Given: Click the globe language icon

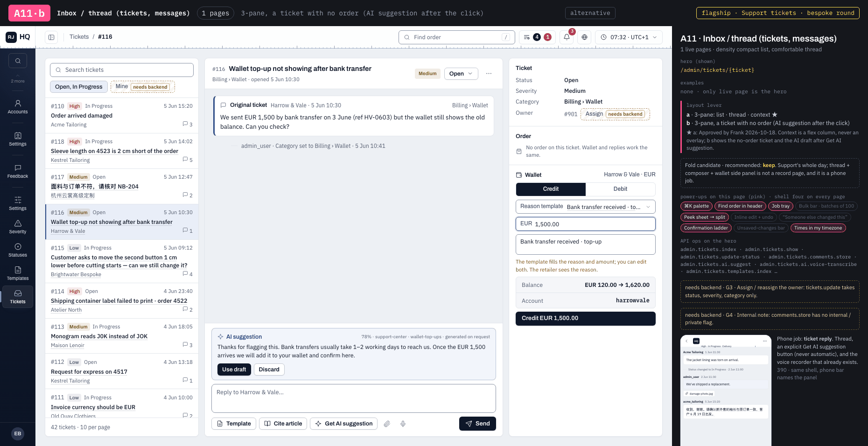Looking at the screenshot, I should tap(584, 37).
